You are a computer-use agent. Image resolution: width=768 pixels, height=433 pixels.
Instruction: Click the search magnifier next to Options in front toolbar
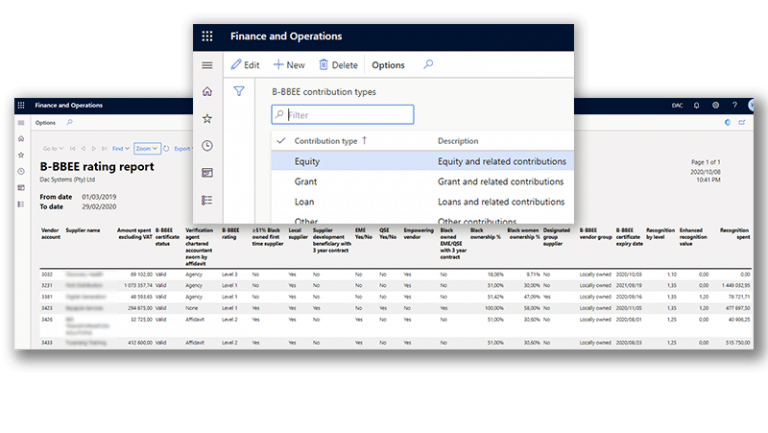[428, 65]
